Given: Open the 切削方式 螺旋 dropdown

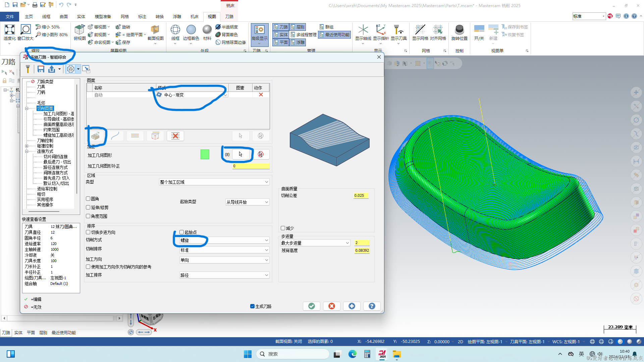Looking at the screenshot, I should coord(224,240).
